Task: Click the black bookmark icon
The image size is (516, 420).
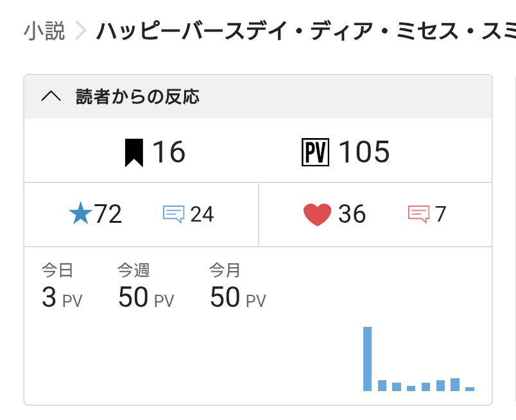Action: pyautogui.click(x=134, y=153)
